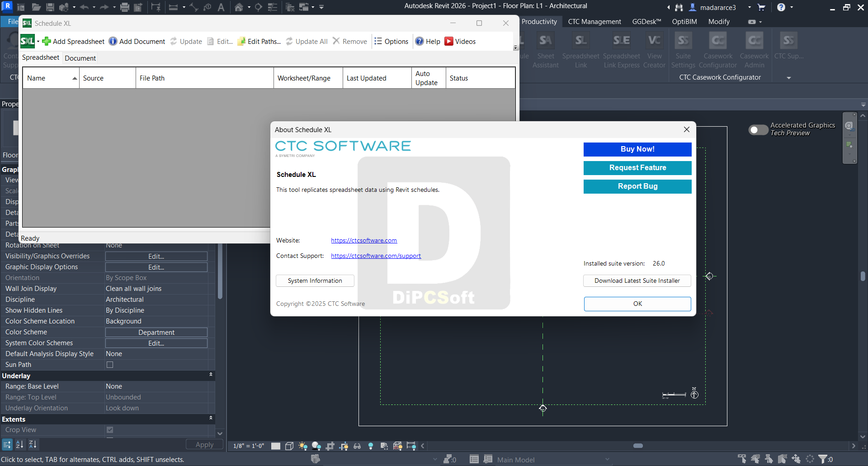
Task: Click the selection filter funnel icon in status bar
Action: point(823,459)
